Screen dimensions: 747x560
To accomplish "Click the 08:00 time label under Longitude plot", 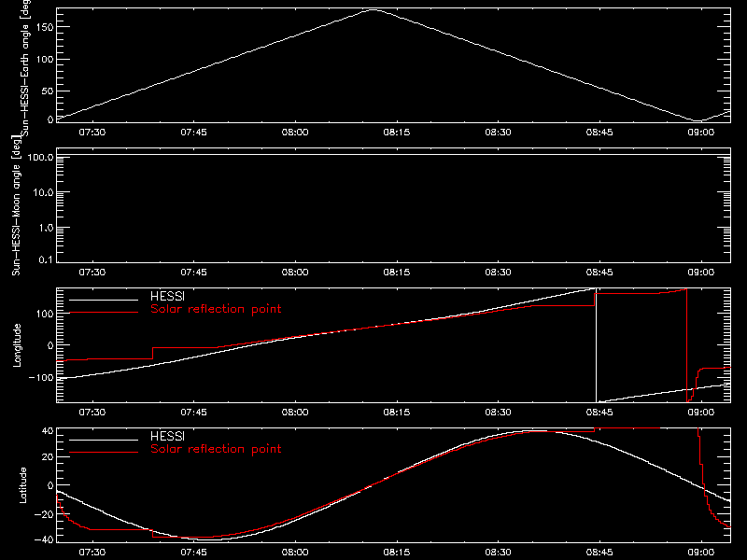I will [x=295, y=413].
